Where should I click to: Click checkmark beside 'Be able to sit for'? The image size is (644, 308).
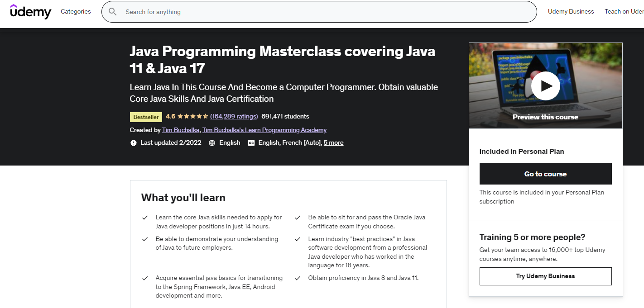pyautogui.click(x=298, y=218)
